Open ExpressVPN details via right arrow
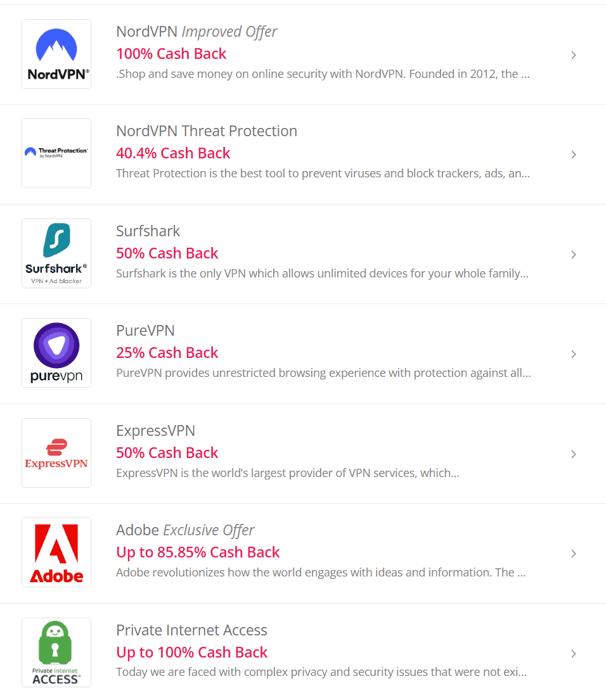606x700 pixels. tap(573, 454)
